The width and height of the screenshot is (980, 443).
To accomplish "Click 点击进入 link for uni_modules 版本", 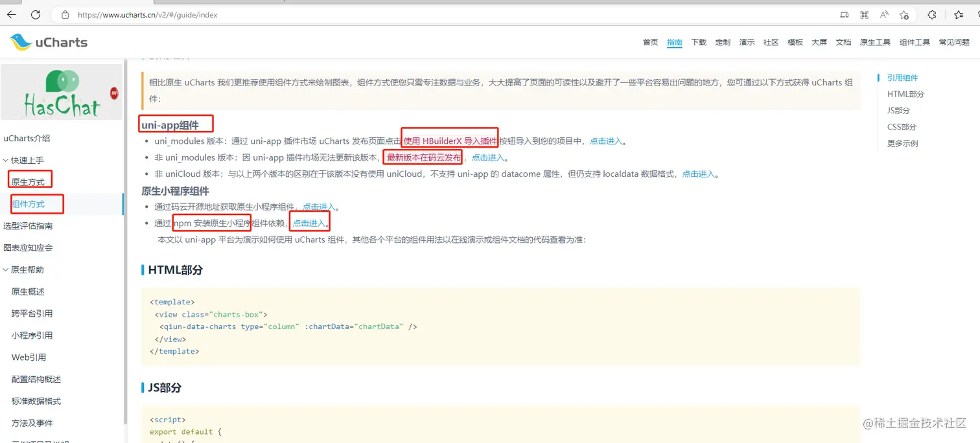I will [605, 141].
